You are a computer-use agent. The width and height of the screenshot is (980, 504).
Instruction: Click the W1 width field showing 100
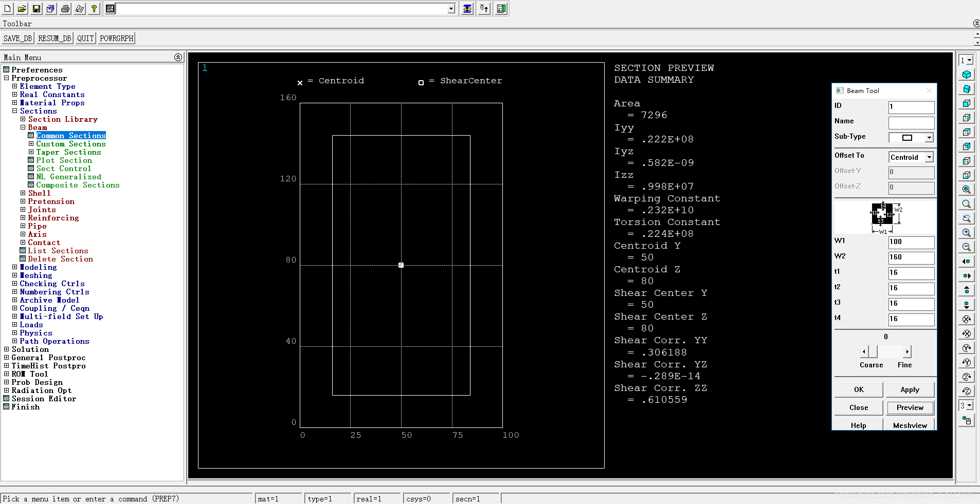point(911,242)
